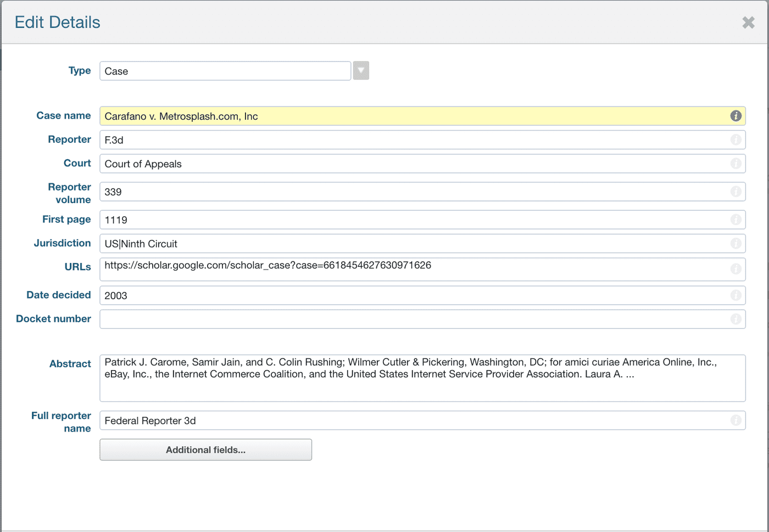Open the Type dropdown arrow
Screen dimensions: 769x532
point(360,70)
